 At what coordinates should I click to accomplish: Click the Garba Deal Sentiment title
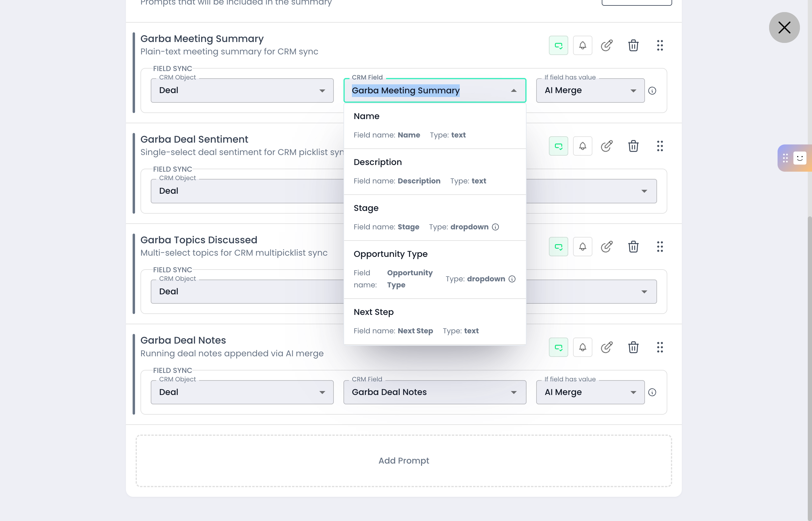(194, 139)
